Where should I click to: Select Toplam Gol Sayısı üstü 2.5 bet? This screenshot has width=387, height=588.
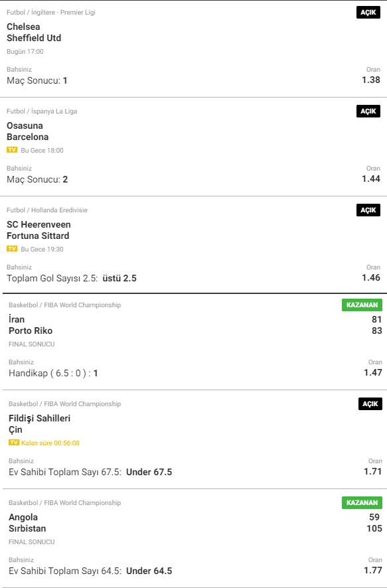coord(72,278)
